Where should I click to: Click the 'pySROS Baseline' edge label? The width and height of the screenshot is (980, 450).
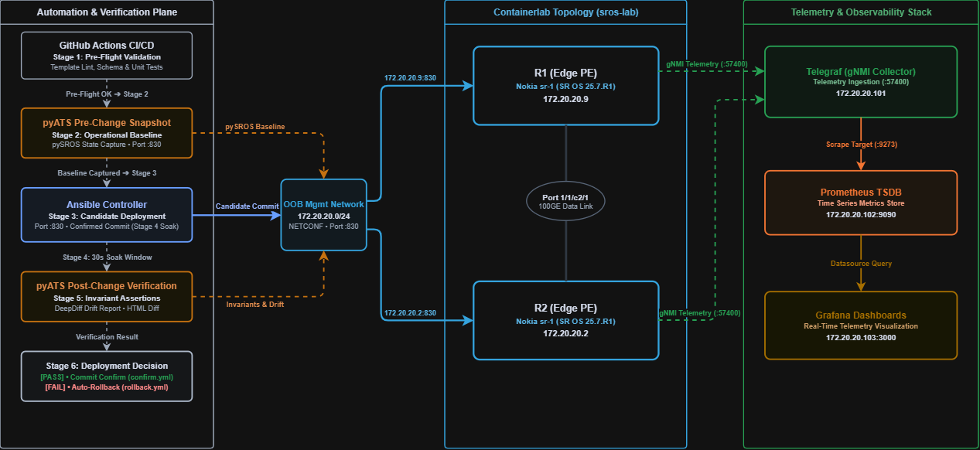point(255,126)
